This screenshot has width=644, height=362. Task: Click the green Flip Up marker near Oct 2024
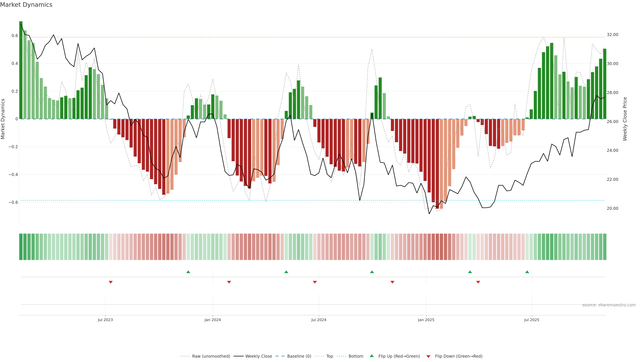click(x=372, y=272)
